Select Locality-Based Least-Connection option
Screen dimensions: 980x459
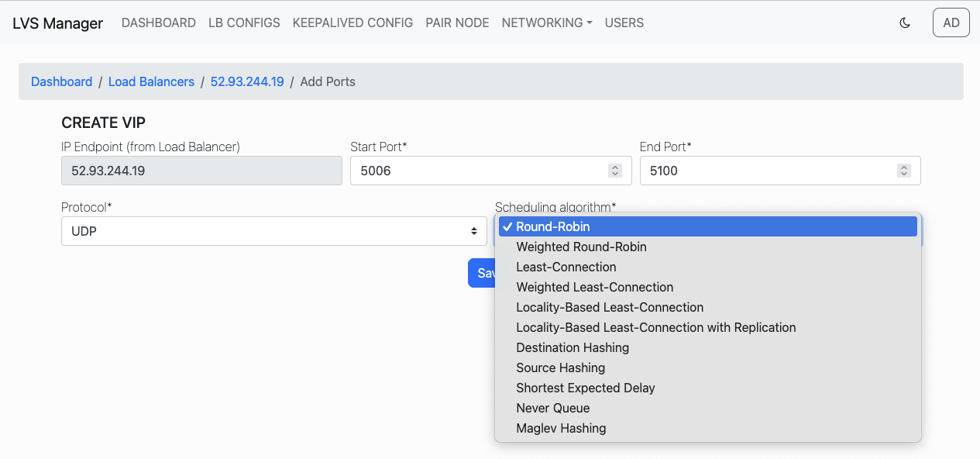click(708, 307)
